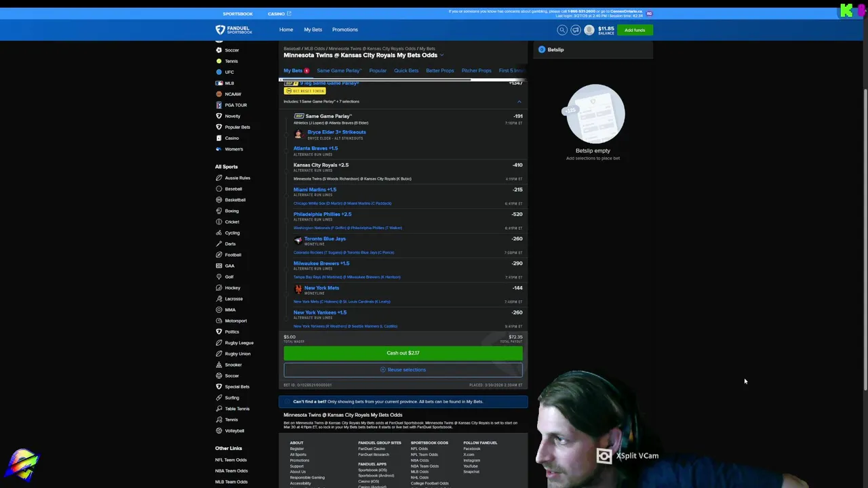
Task: Select the Casino card icon in sidebar
Action: coord(218,138)
